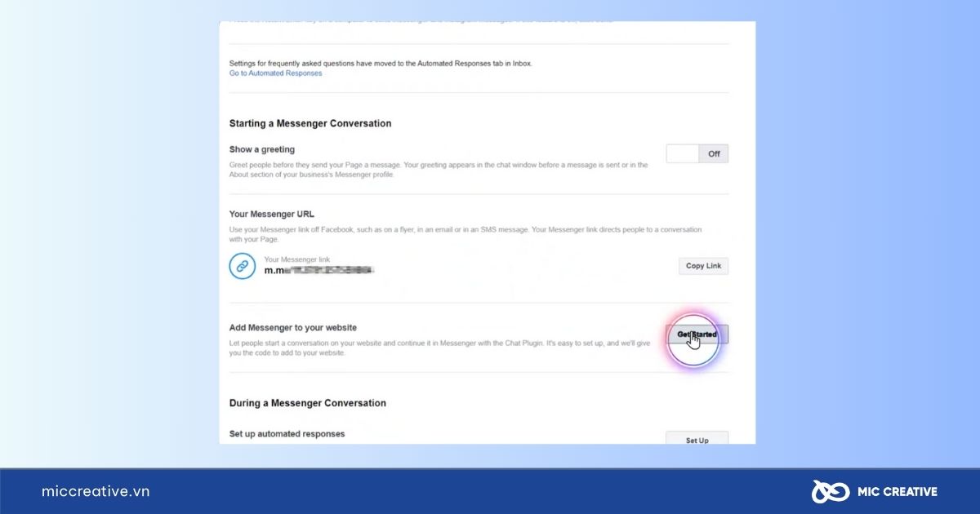980x514 pixels.
Task: Click the MIC Creative logo in the footer
Action: click(x=874, y=491)
